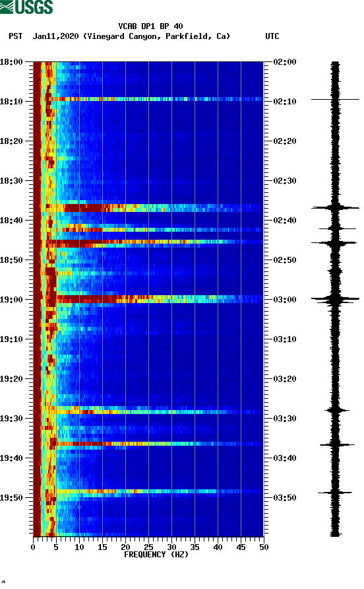364x589 pixels.
Task: Click the "03:40" UTC time label
Action: (285, 458)
